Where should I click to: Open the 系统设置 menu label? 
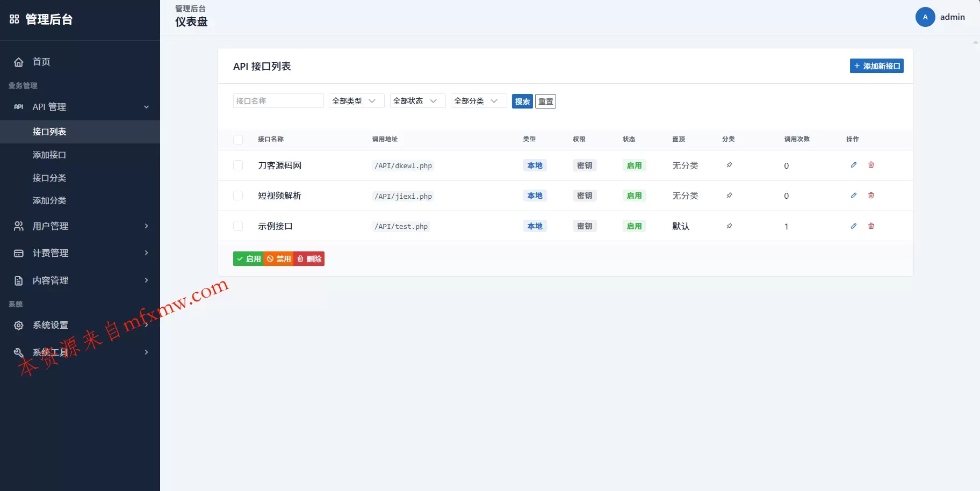point(51,325)
